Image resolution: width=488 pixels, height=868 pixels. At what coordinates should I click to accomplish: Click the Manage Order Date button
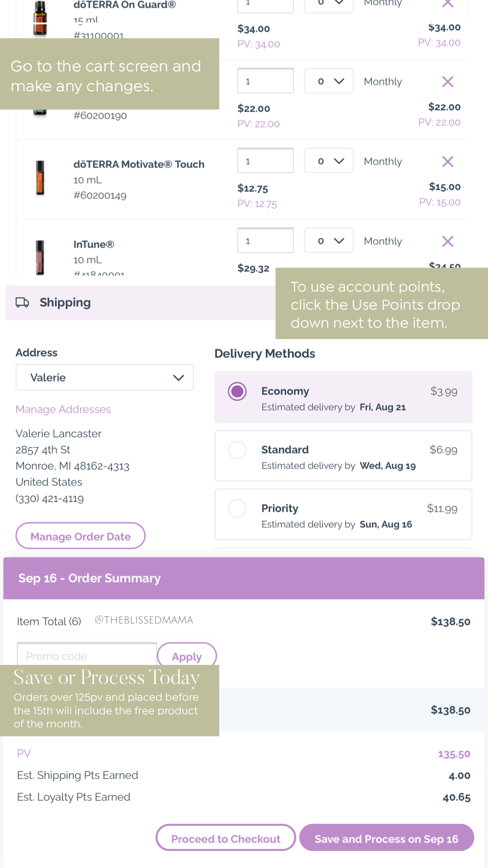[x=80, y=536]
